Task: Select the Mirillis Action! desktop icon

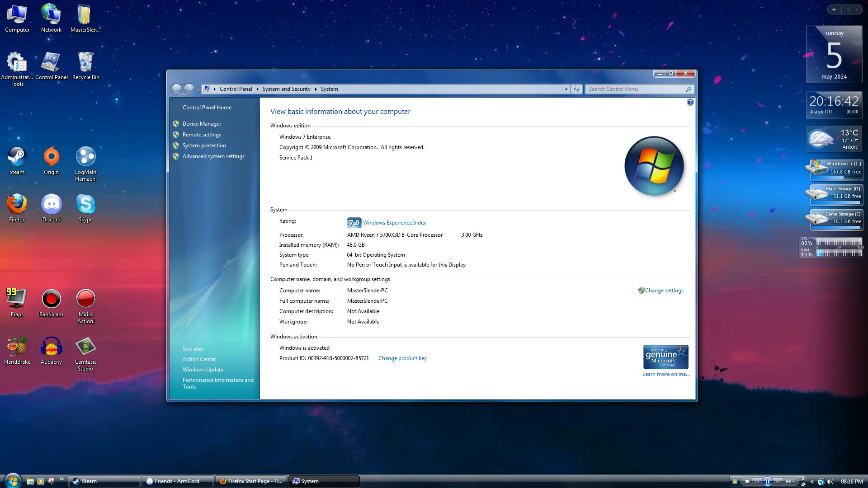Action: [x=86, y=306]
